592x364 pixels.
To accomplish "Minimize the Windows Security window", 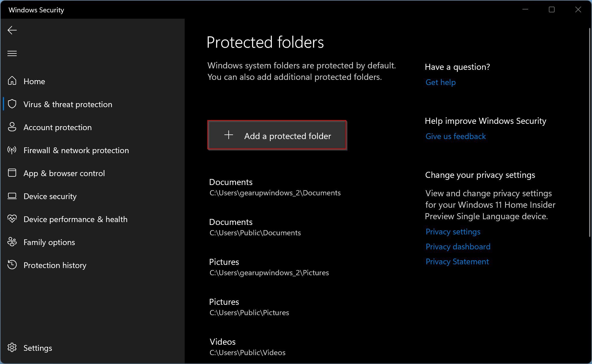I will point(525,9).
